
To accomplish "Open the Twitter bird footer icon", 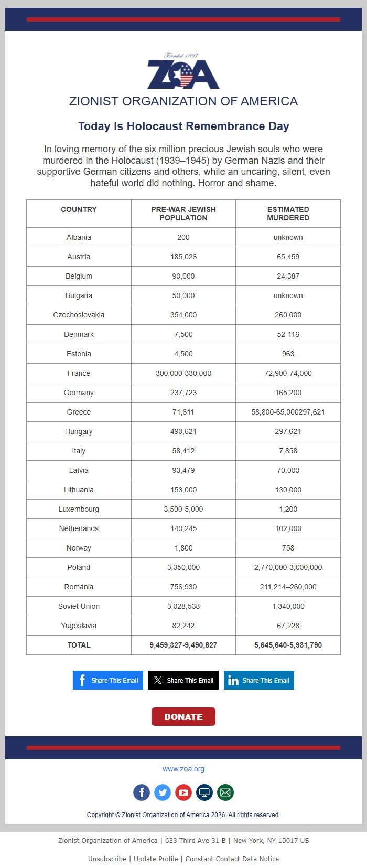I will point(163,792).
